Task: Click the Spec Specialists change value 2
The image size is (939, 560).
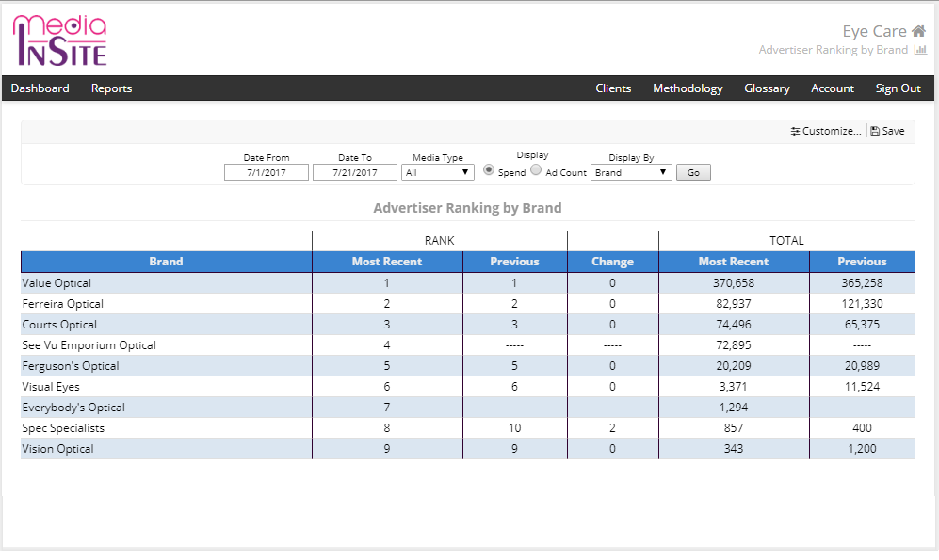Action: 612,428
